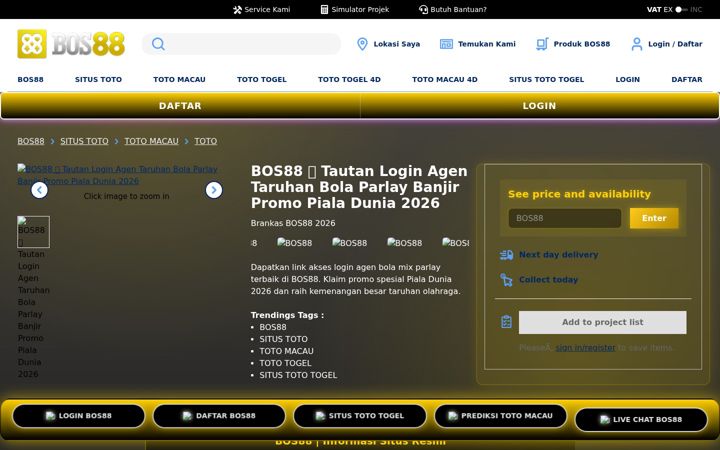Open the TOTO TOGEL 4D menu item
Viewport: 720px width, 450px height.
349,79
